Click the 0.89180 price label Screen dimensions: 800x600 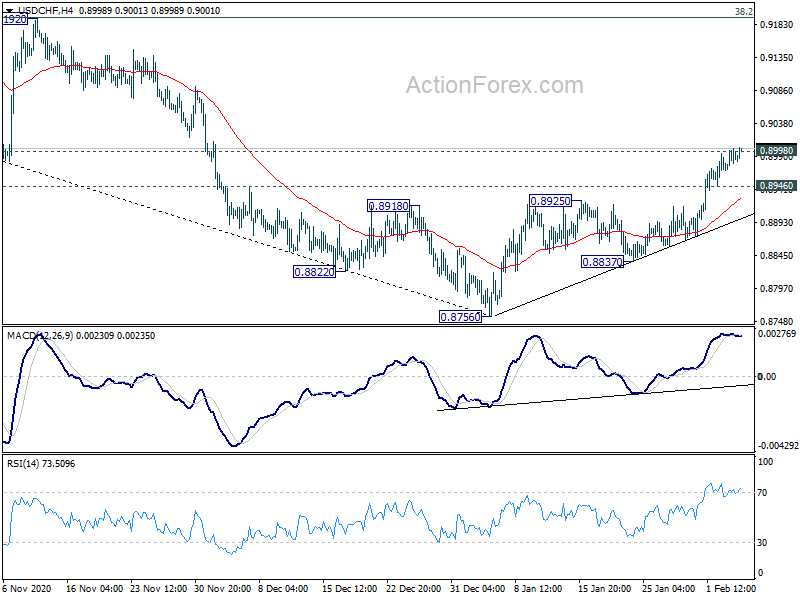[x=388, y=206]
